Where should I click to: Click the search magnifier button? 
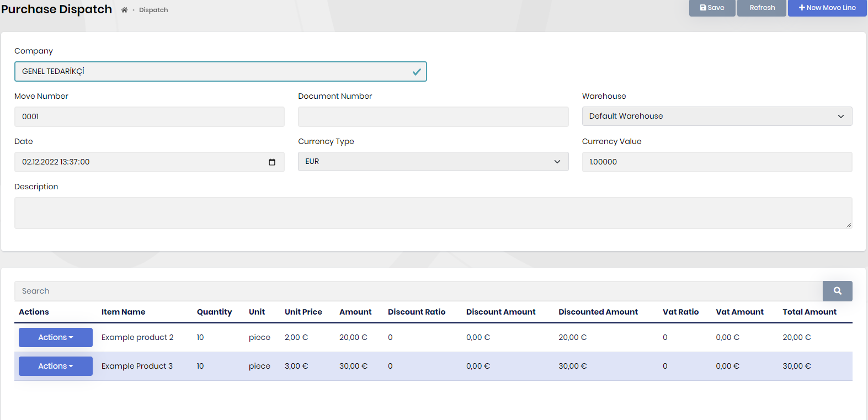837,291
